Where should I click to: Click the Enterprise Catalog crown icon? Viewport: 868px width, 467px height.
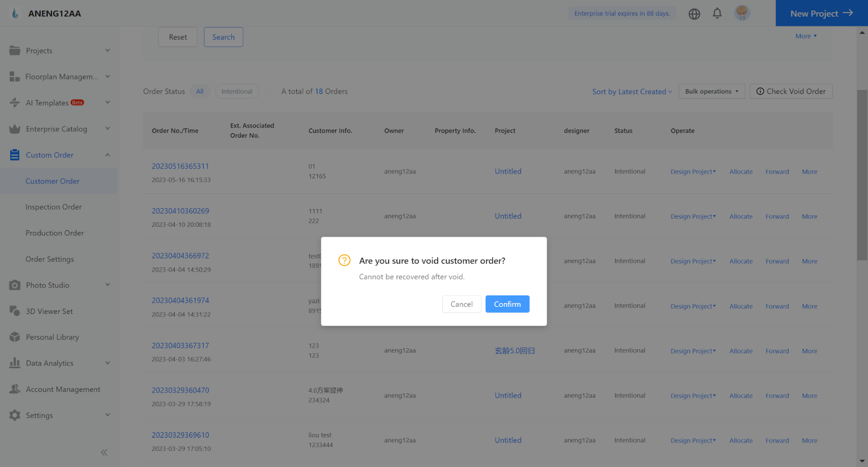pos(15,129)
